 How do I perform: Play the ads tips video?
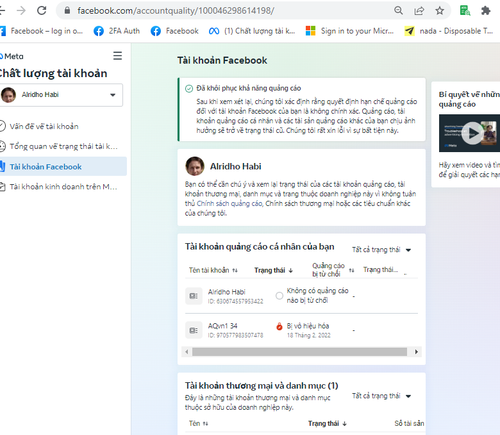pyautogui.click(x=472, y=133)
